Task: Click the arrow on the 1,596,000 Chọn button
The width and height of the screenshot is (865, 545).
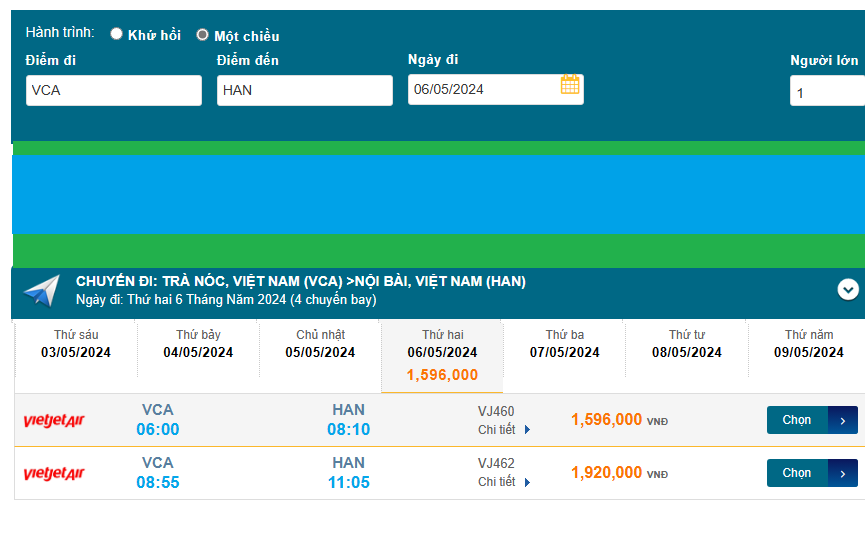Action: (x=842, y=421)
